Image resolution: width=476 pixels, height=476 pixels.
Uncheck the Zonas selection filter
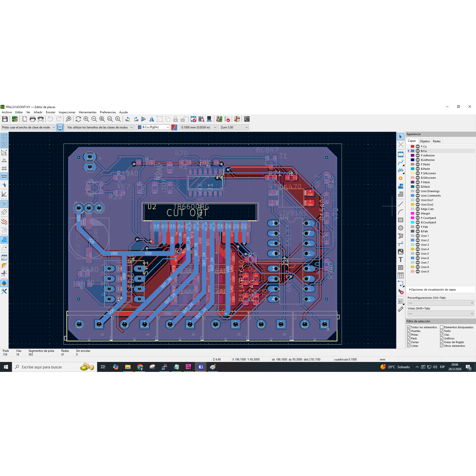tap(409, 342)
